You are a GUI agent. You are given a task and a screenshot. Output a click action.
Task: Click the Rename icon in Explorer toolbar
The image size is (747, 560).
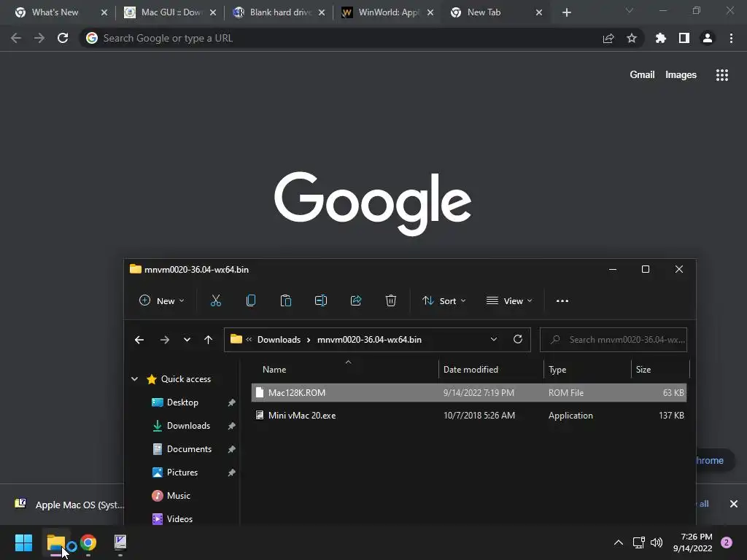click(x=321, y=300)
